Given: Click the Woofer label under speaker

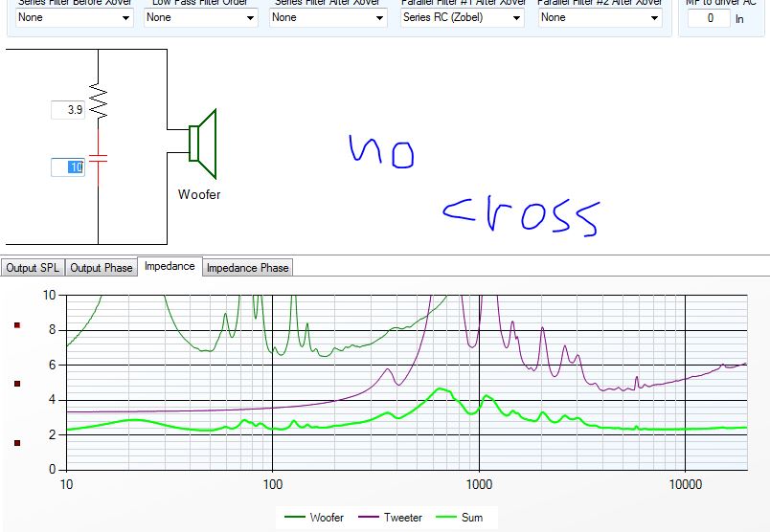Looking at the screenshot, I should pyautogui.click(x=199, y=195).
